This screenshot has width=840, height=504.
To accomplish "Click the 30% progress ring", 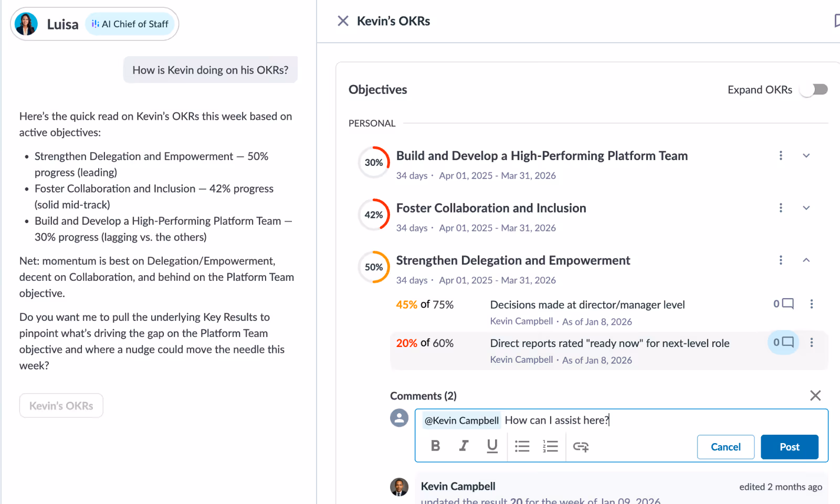I will coord(374,162).
